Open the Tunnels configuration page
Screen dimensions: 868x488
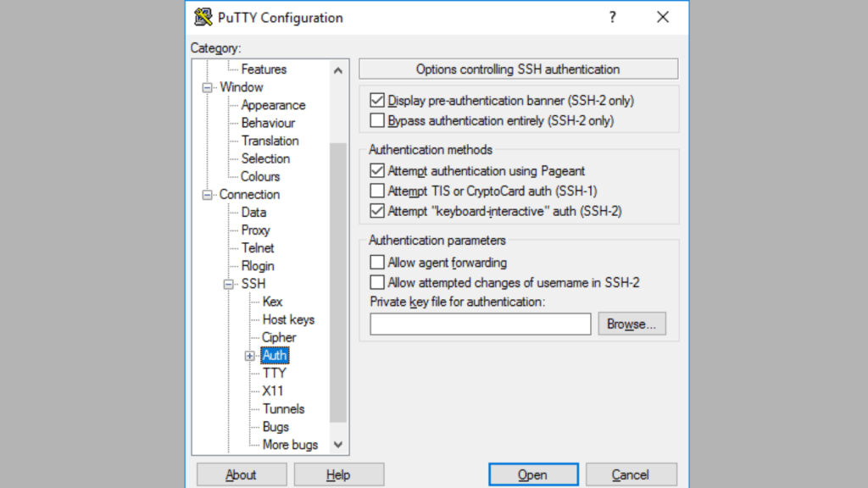tap(283, 408)
